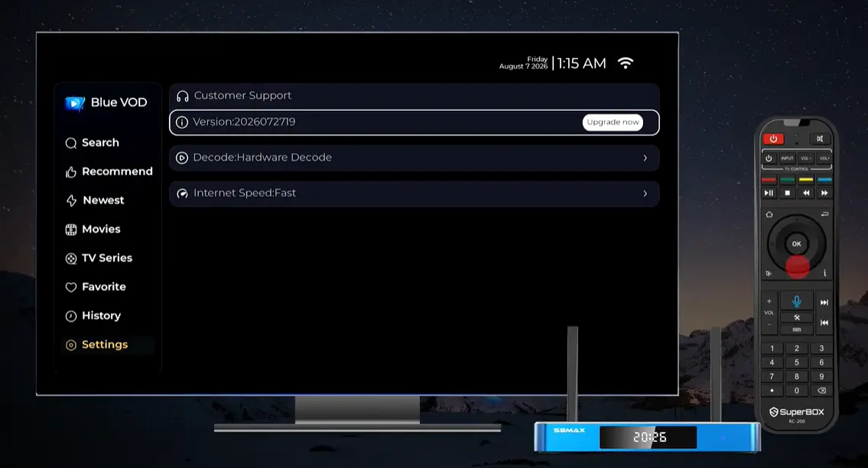Click the TV control power button on remote
Screen dimensions: 868x468
769,158
